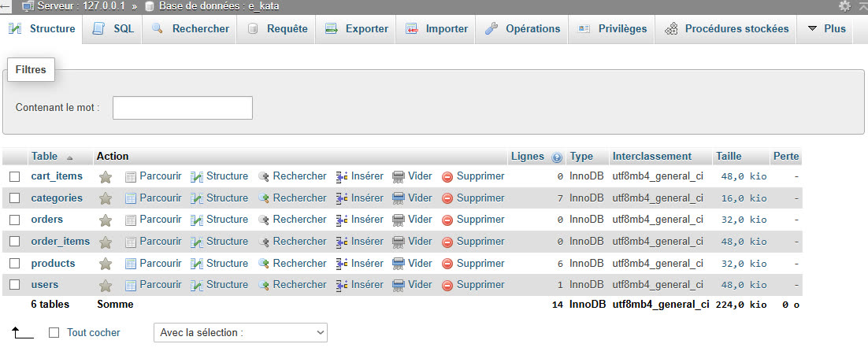
Task: Click the Table column sort arrow
Action: pos(70,157)
